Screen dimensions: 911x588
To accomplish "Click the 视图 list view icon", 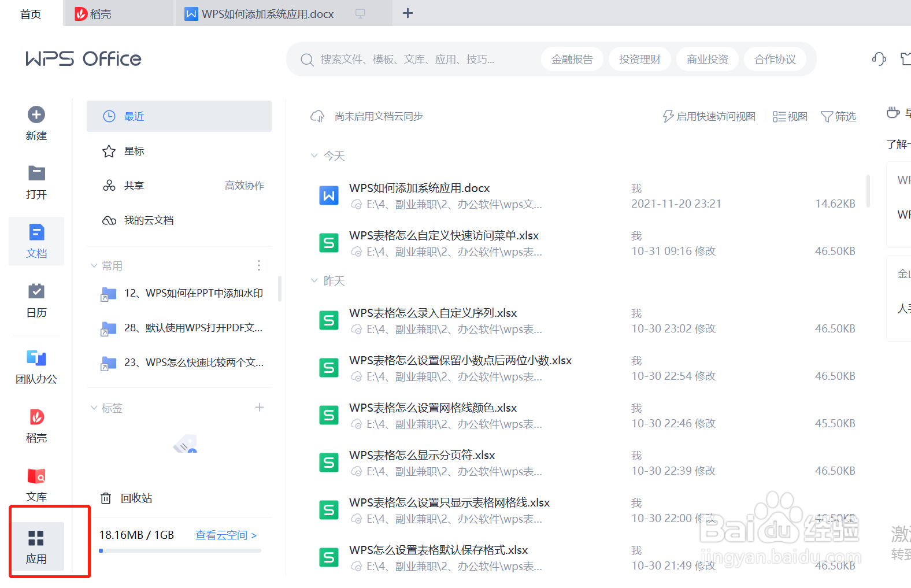I will pos(779,117).
